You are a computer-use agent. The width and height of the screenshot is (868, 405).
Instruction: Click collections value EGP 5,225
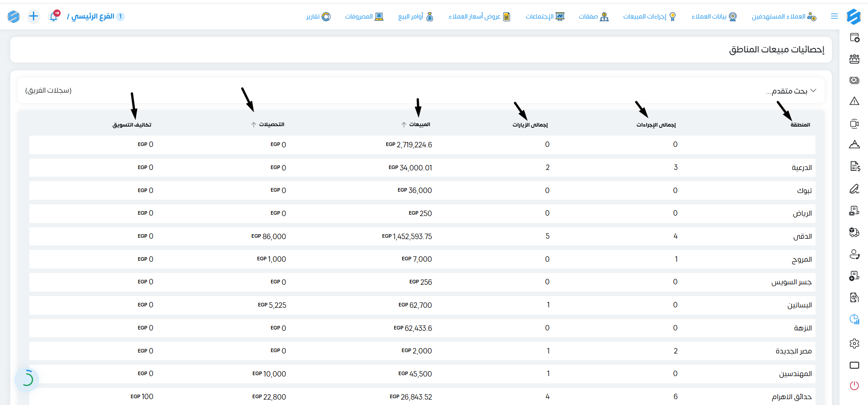point(272,305)
